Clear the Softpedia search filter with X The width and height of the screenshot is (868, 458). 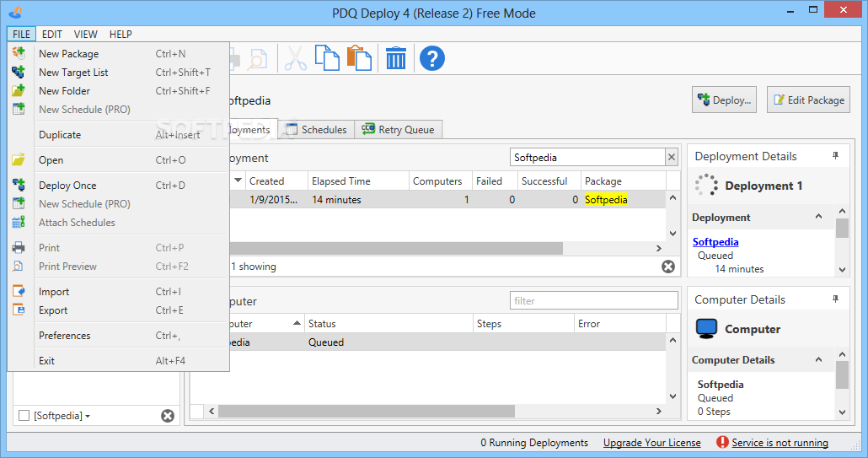point(672,157)
